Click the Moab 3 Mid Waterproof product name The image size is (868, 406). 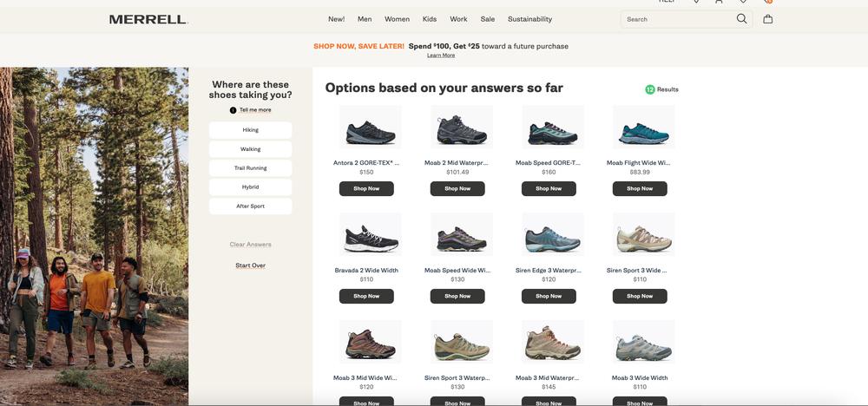point(549,377)
